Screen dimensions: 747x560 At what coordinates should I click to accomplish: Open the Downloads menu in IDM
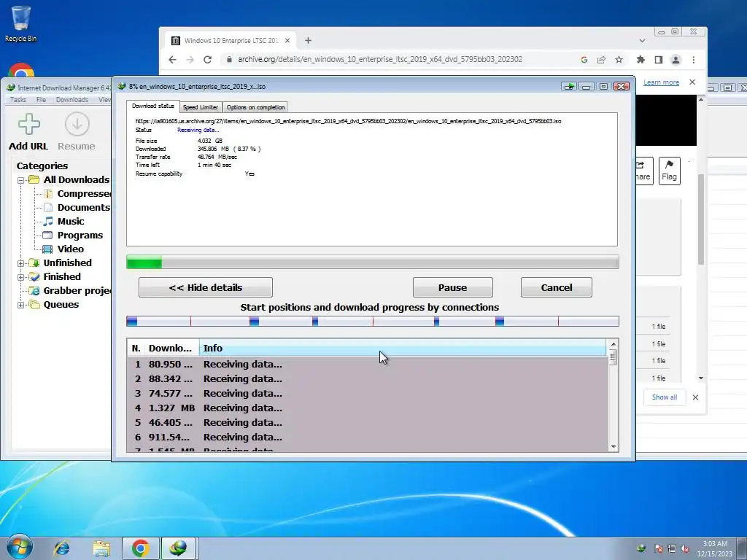click(x=72, y=99)
